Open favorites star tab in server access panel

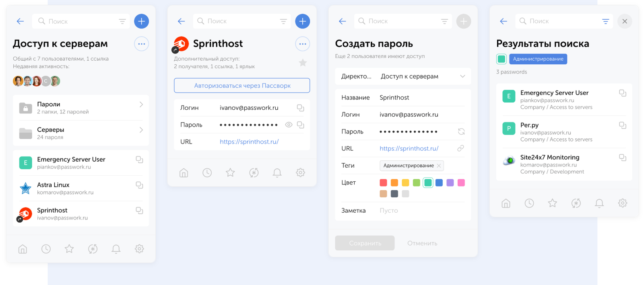click(x=69, y=249)
